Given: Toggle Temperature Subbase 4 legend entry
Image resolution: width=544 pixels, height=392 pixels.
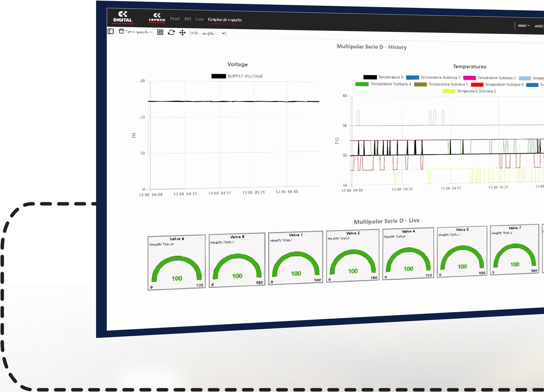Looking at the screenshot, I should coord(383,84).
